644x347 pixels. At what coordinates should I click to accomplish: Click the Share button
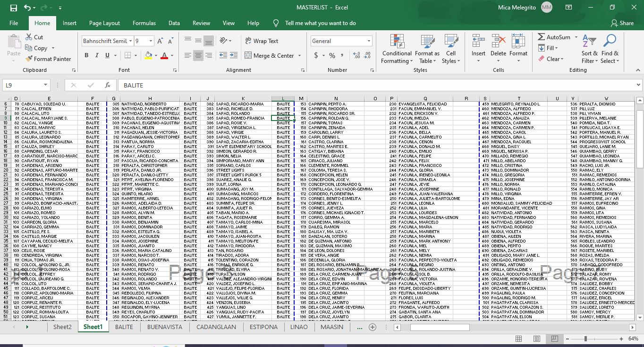pyautogui.click(x=622, y=23)
